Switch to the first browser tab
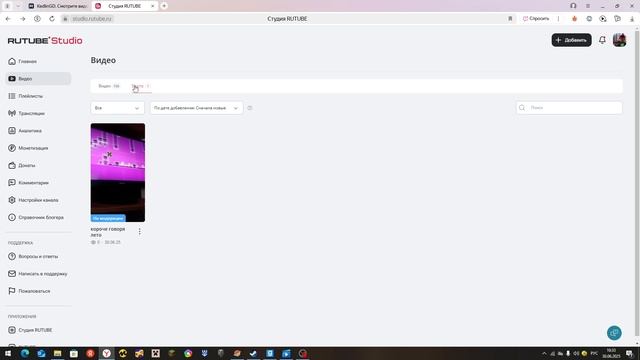640x360 pixels. pos(58,6)
